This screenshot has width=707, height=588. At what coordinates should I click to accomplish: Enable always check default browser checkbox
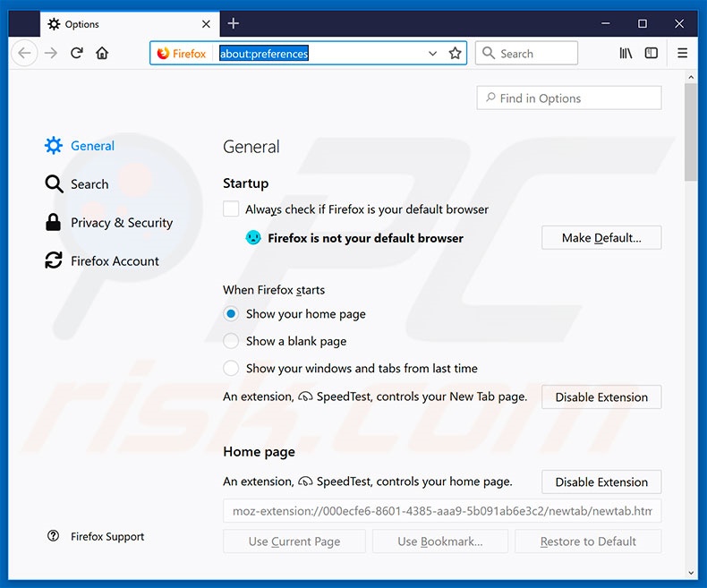tap(231, 209)
